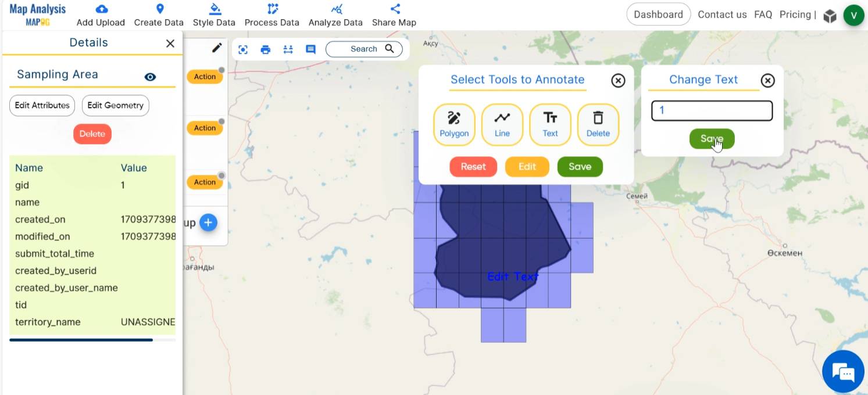Select the Text annotation tool
Screen dimensions: 868x395
point(550,125)
